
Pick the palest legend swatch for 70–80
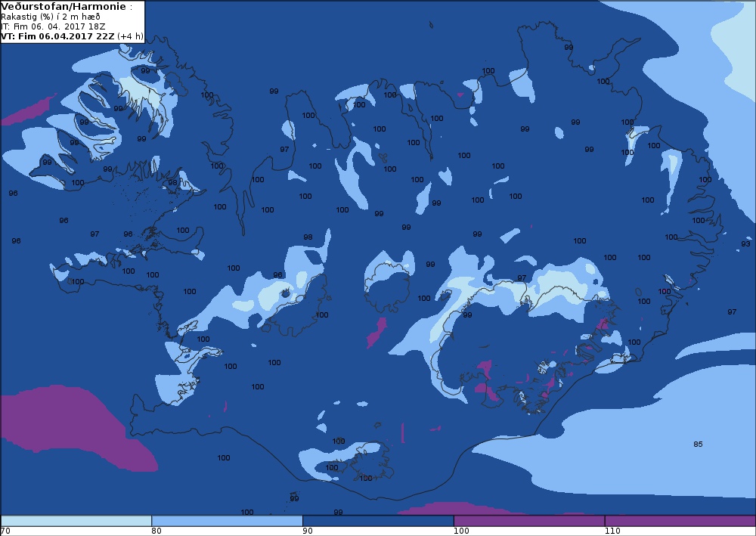coord(76,521)
